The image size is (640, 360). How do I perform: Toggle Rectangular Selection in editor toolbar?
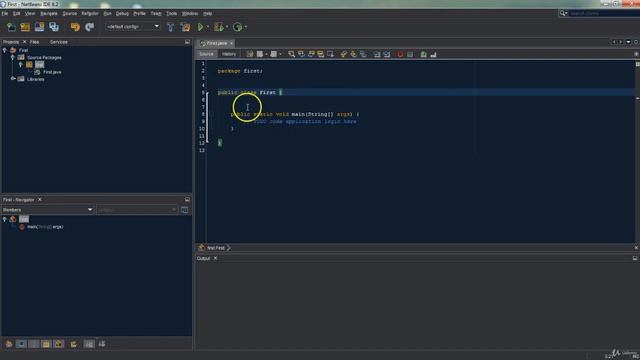point(331,54)
